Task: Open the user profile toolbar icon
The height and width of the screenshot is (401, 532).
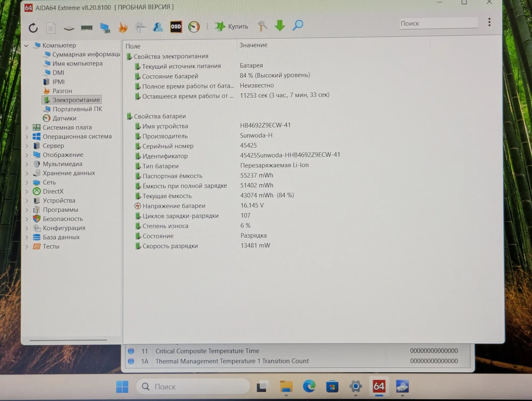Action: (158, 27)
